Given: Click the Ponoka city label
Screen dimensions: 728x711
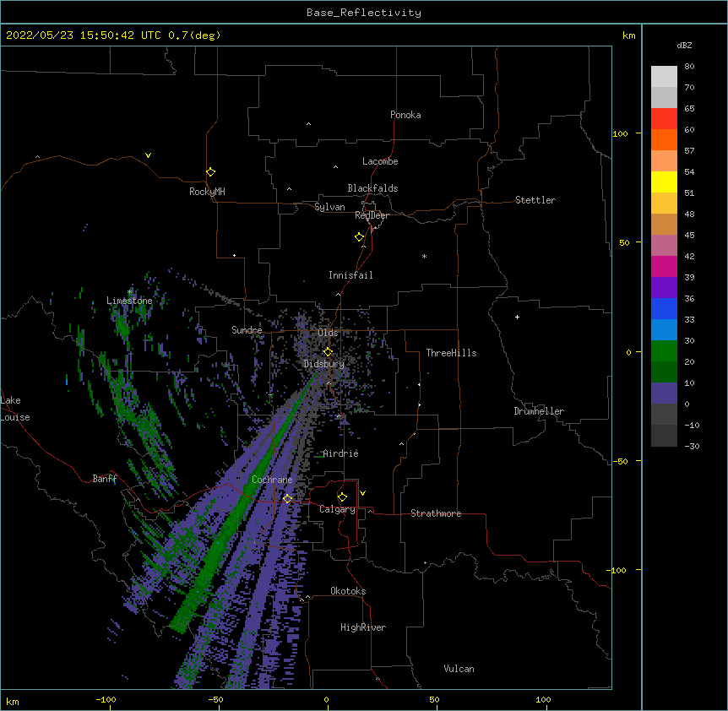Looking at the screenshot, I should tap(405, 115).
